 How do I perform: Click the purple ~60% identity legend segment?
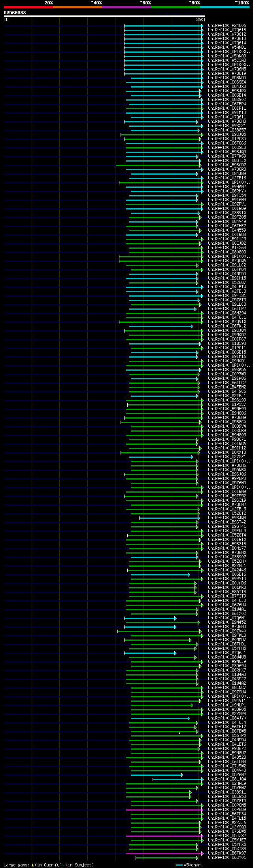click(x=126, y=7)
